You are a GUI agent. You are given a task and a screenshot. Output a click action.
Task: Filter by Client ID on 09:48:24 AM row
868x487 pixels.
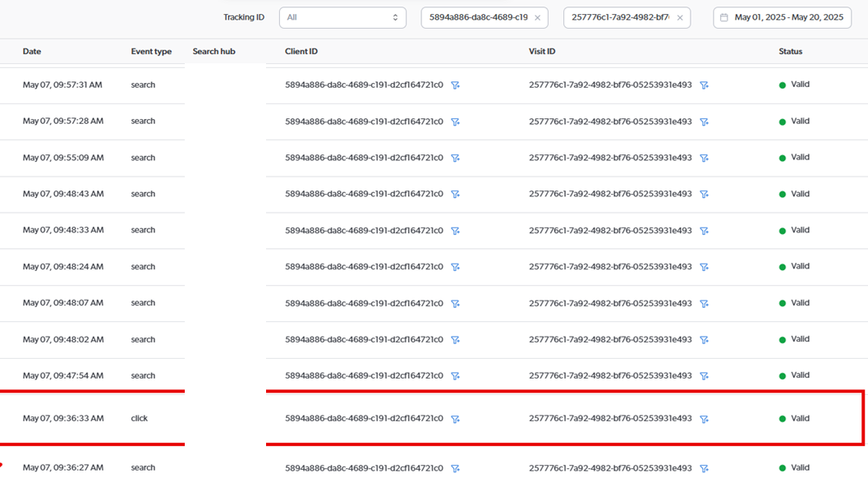tap(455, 267)
